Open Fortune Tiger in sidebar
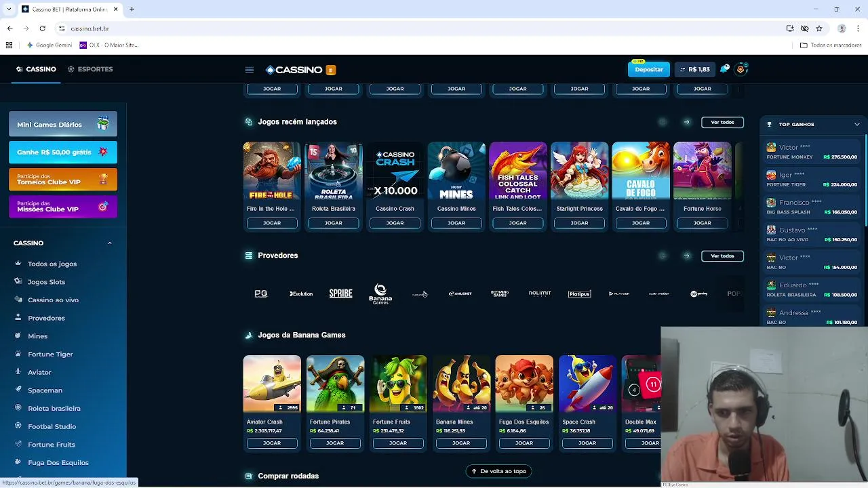Image resolution: width=868 pixels, height=488 pixels. 50,354
